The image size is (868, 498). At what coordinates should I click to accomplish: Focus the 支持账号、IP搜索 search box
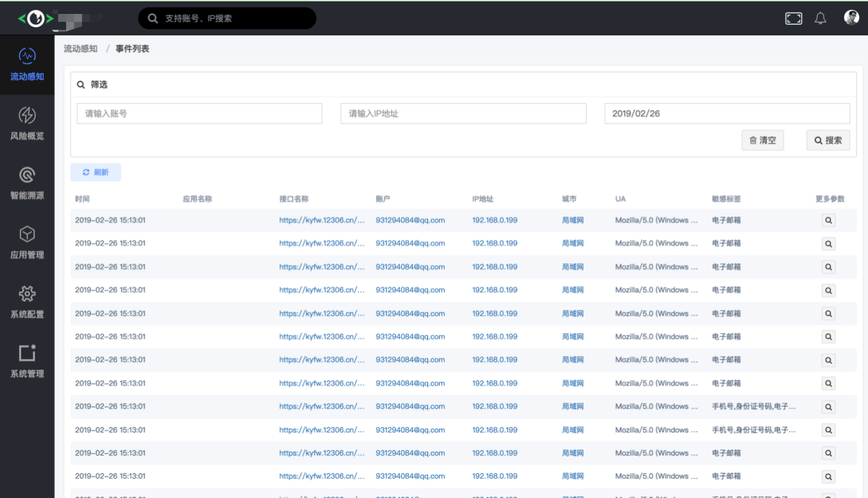[227, 19]
